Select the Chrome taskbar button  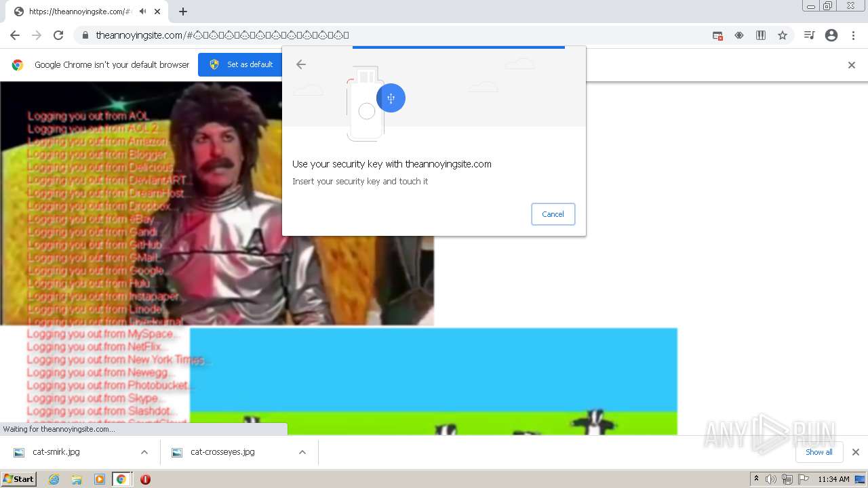click(121, 479)
